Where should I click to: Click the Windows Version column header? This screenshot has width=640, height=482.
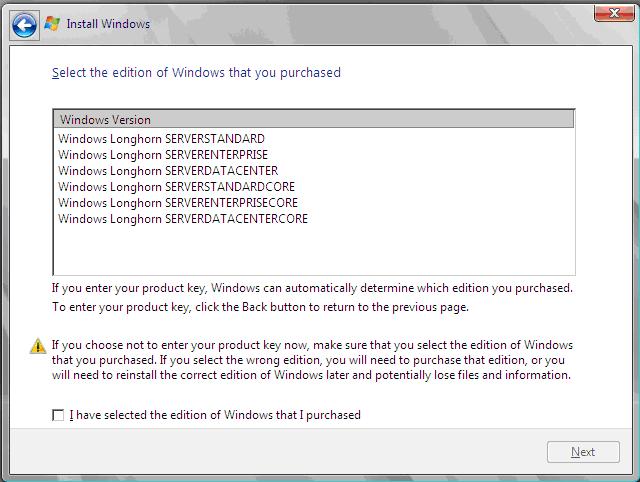click(x=313, y=120)
